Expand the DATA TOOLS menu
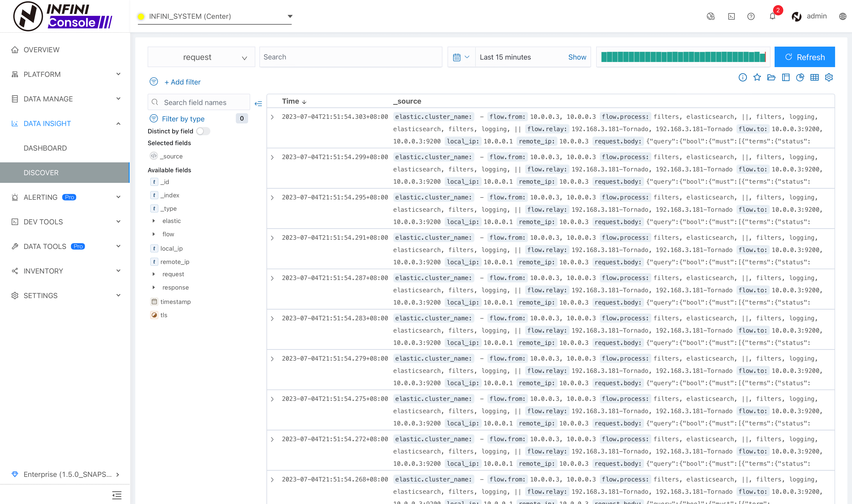 tap(65, 246)
